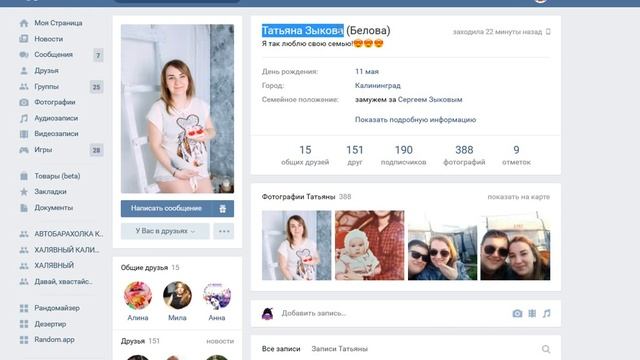Click the Дезертир app icon
640x360 pixels.
tap(24, 324)
